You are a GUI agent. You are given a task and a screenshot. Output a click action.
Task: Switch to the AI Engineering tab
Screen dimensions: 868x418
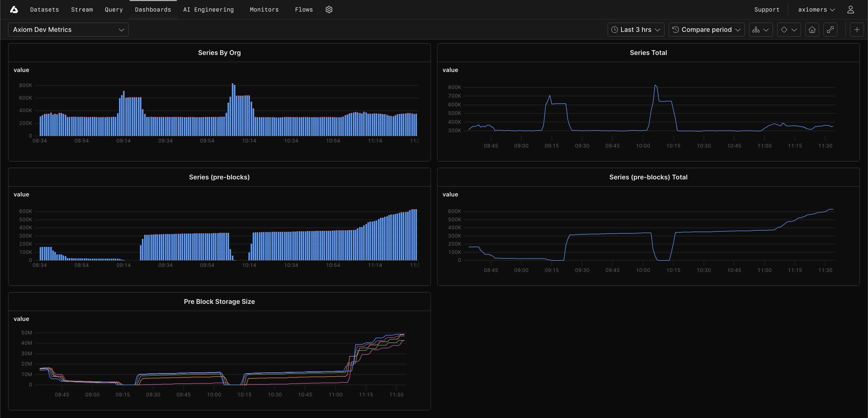pos(208,10)
